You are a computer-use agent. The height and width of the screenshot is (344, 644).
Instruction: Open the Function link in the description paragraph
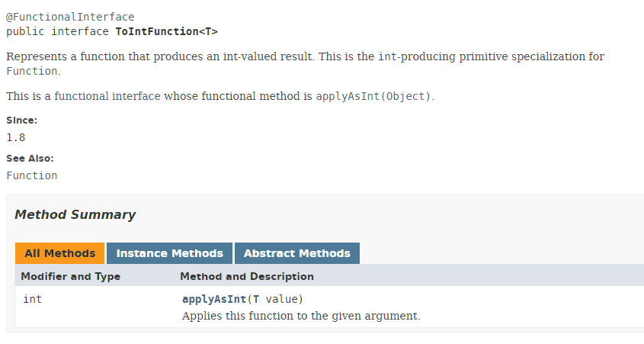31,71
